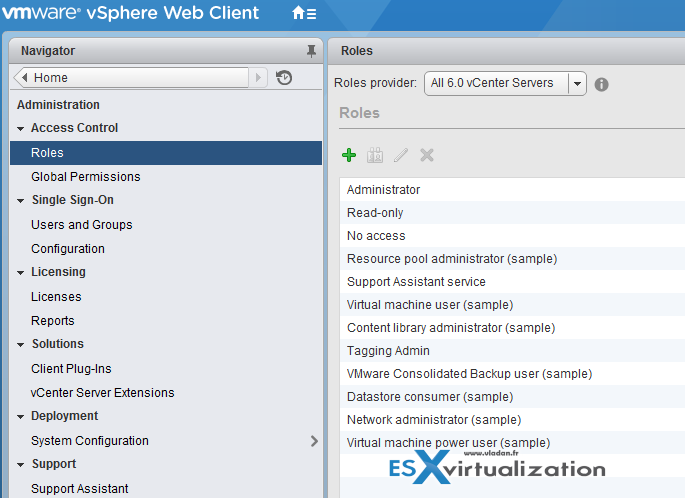Open licensing Reports

point(52,321)
